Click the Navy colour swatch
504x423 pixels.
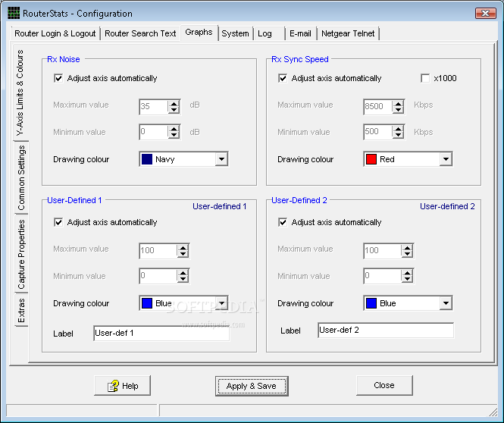coord(147,159)
